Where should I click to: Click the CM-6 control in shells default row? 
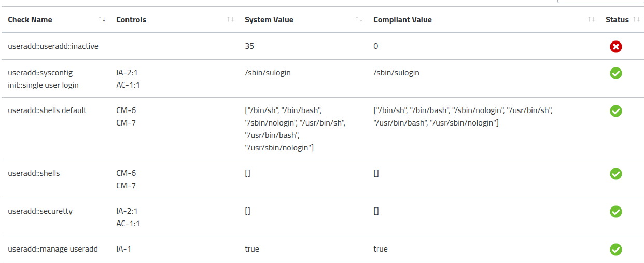click(x=126, y=110)
